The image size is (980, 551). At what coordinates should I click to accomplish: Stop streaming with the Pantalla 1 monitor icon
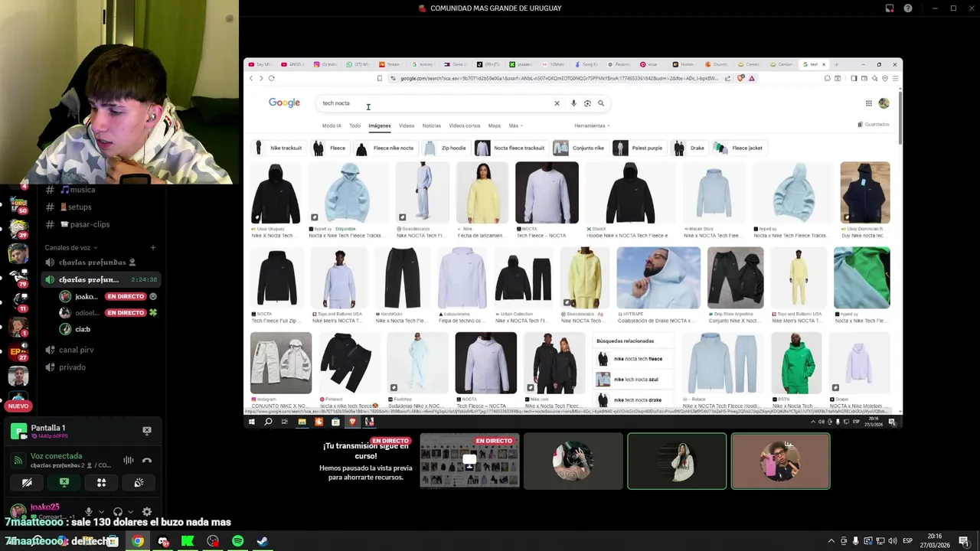(x=147, y=430)
